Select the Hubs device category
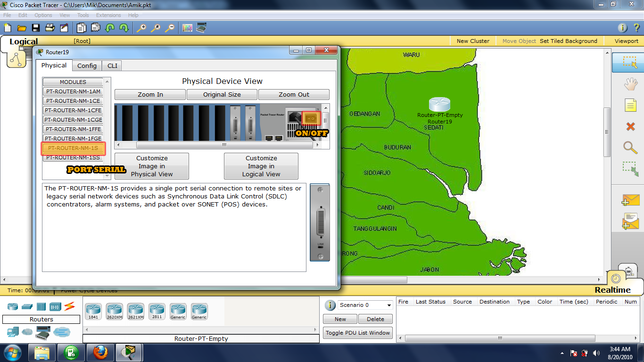 pos(41,307)
